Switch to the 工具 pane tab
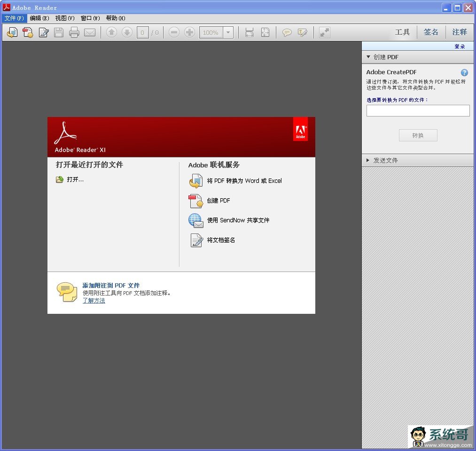Screen dimensions: 476x451 402,32
